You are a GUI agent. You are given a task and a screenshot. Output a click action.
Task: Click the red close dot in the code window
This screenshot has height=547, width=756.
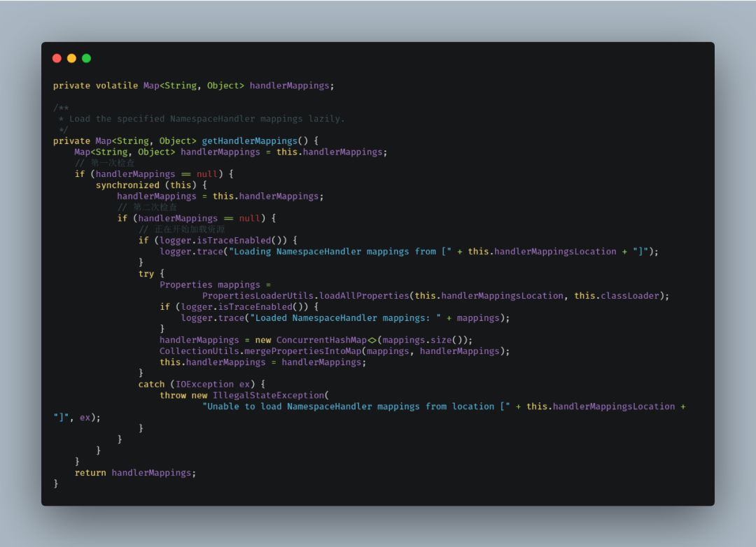coord(57,58)
